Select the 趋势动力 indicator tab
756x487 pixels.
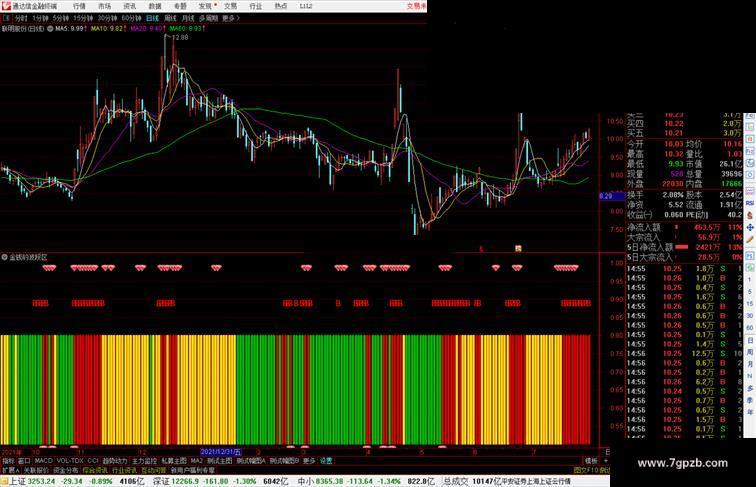pos(115,461)
